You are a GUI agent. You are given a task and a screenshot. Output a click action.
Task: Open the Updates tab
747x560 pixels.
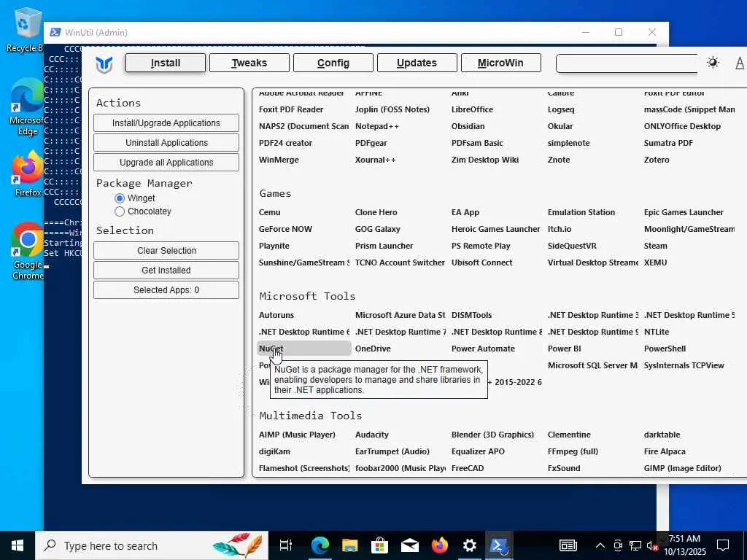coord(417,63)
